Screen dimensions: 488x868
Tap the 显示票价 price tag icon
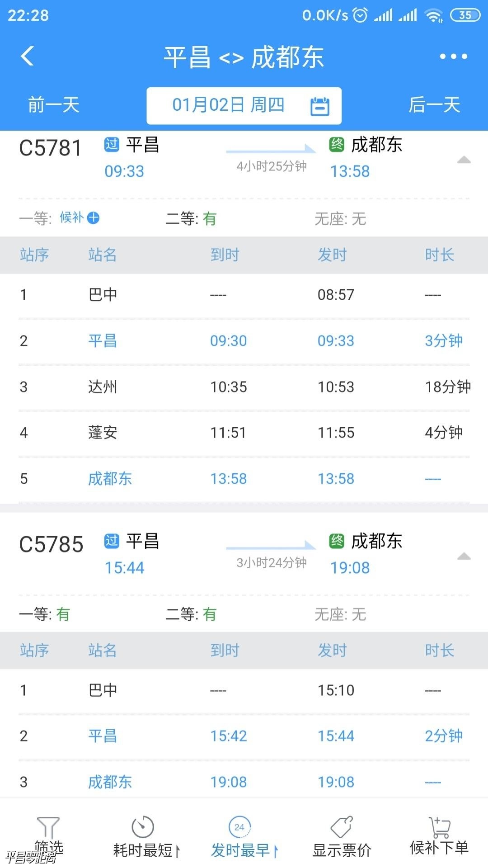(x=342, y=827)
